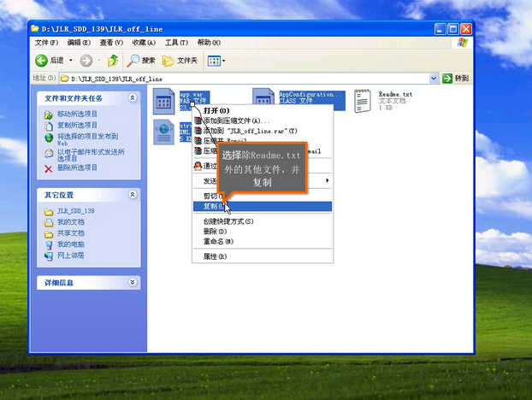
Task: Click the publish to Web globe icon
Action: point(49,138)
